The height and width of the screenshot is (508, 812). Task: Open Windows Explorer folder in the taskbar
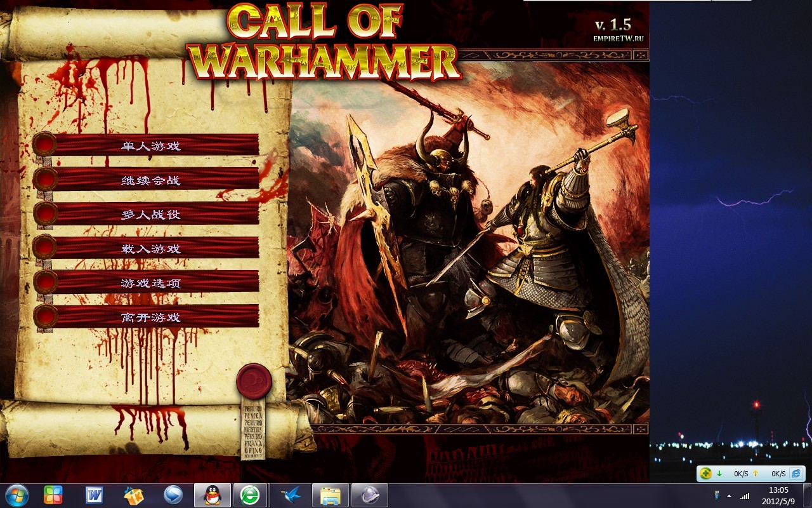331,495
